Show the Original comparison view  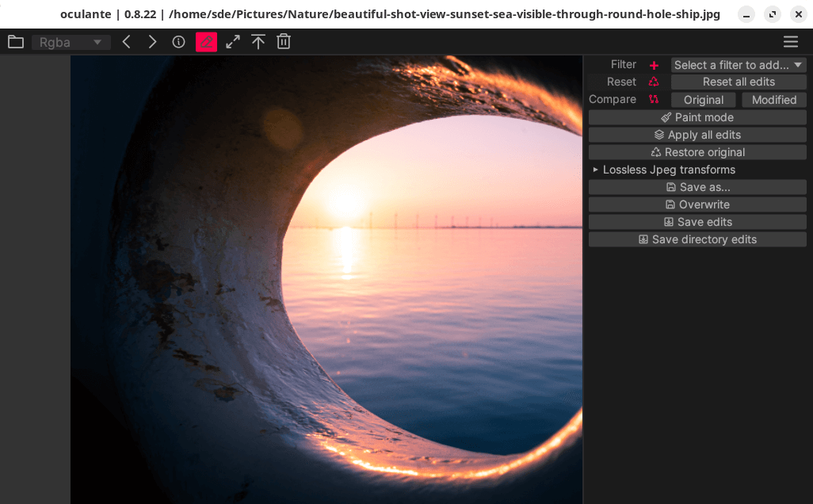703,100
